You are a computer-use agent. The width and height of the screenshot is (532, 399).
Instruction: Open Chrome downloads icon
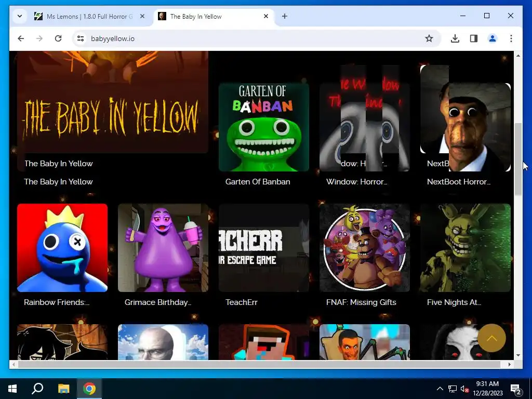455,38
